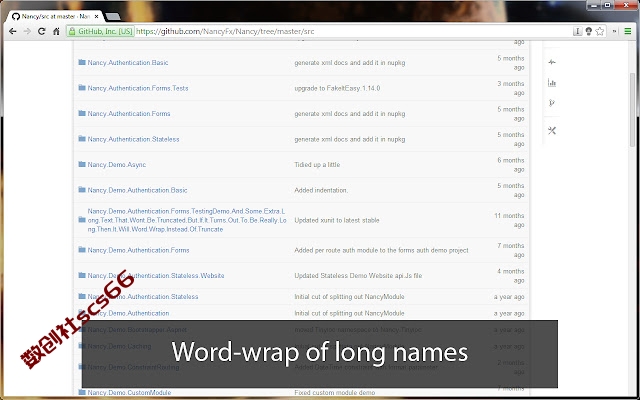Open the Chrome menu hamburger icon
The width and height of the screenshot is (640, 400).
click(628, 31)
